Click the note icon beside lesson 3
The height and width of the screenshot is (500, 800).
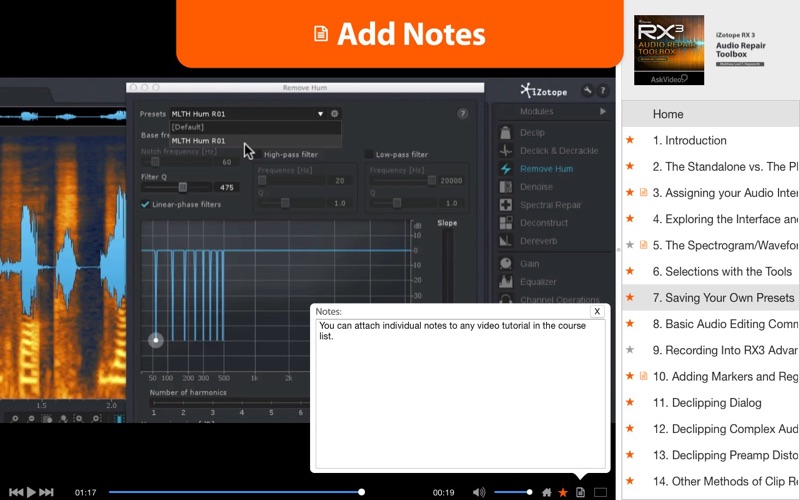click(643, 192)
